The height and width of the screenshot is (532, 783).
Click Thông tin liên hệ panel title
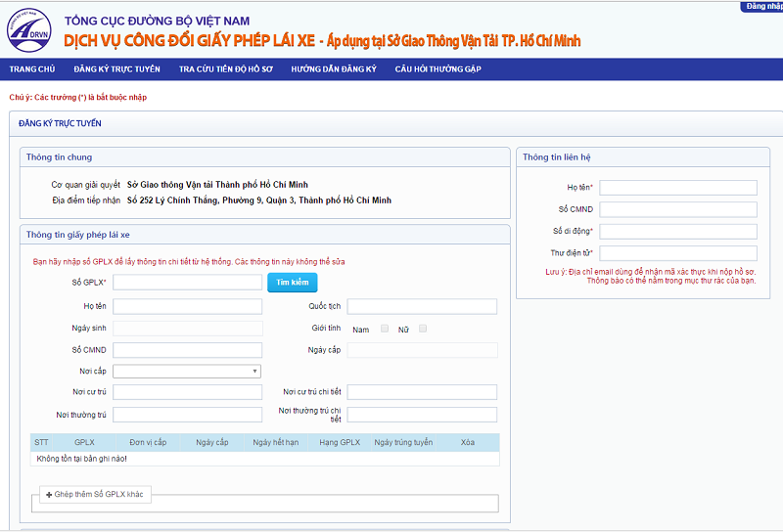tap(556, 157)
